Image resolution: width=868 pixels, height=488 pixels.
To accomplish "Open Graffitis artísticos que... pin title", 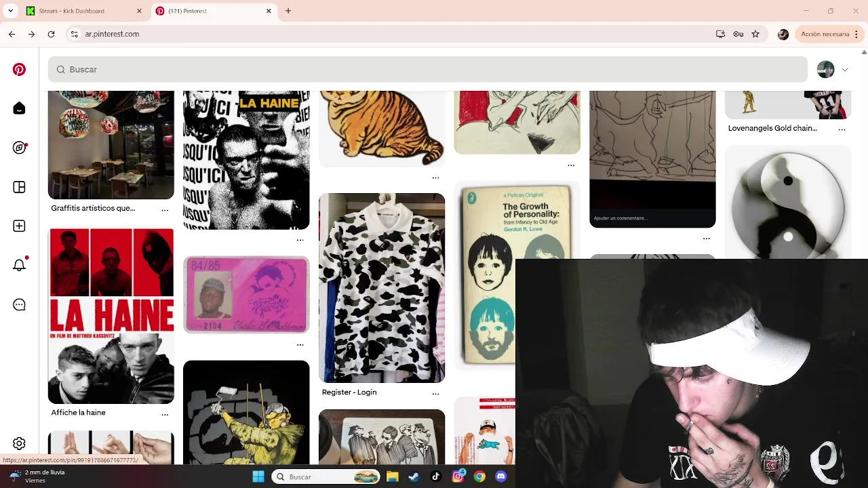I will pyautogui.click(x=93, y=208).
